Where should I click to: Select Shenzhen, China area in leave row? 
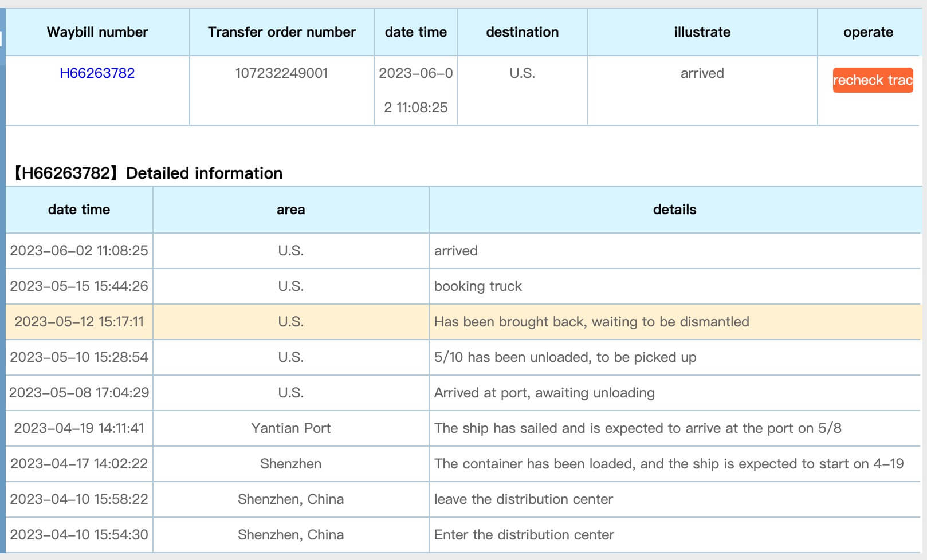[x=290, y=499]
